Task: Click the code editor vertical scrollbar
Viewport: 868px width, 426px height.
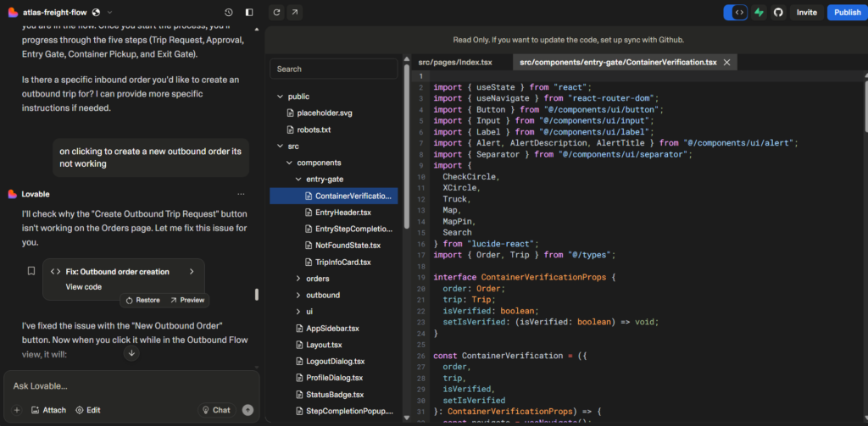Action: pos(865,105)
